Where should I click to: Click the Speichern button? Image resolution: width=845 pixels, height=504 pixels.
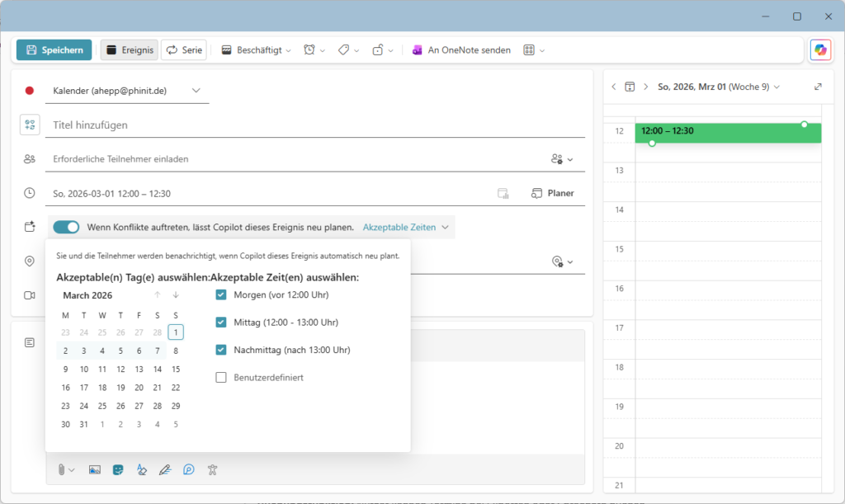point(54,50)
